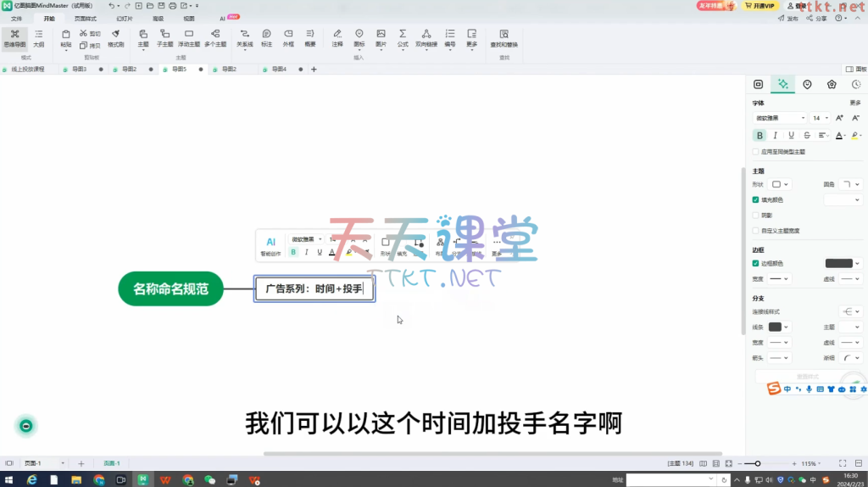
Task: Open the 微软雅黑 font dropdown in panel
Action: pos(778,118)
